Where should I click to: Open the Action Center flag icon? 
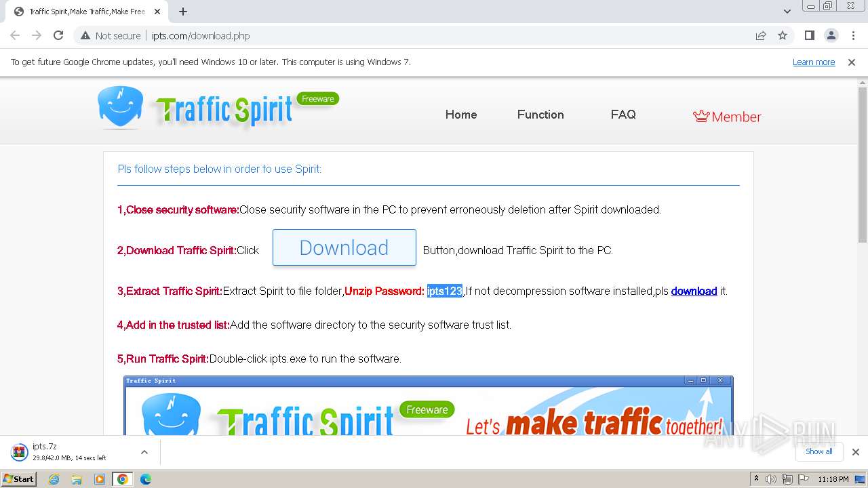[804, 479]
